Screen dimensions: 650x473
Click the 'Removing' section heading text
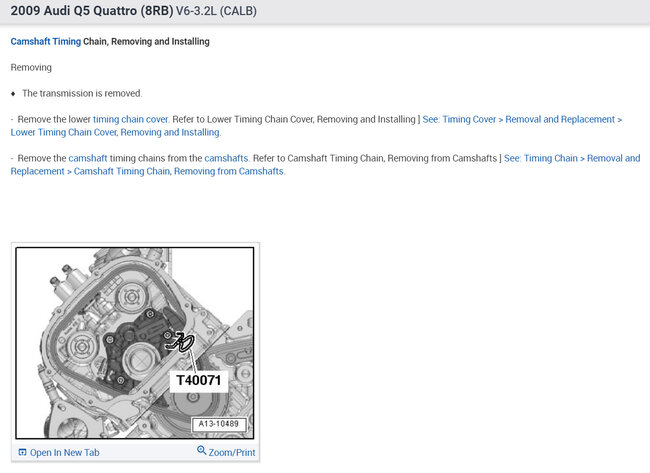pyautogui.click(x=31, y=68)
